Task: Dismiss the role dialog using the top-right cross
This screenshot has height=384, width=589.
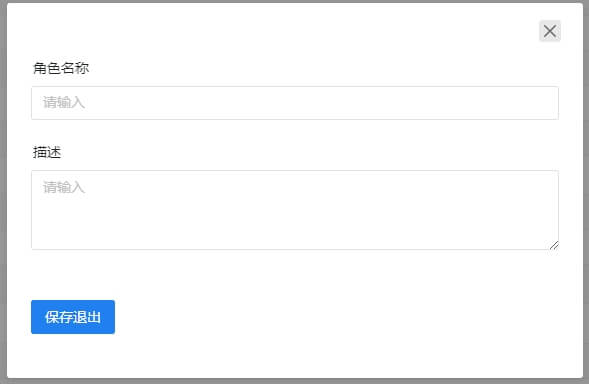Action: tap(550, 31)
